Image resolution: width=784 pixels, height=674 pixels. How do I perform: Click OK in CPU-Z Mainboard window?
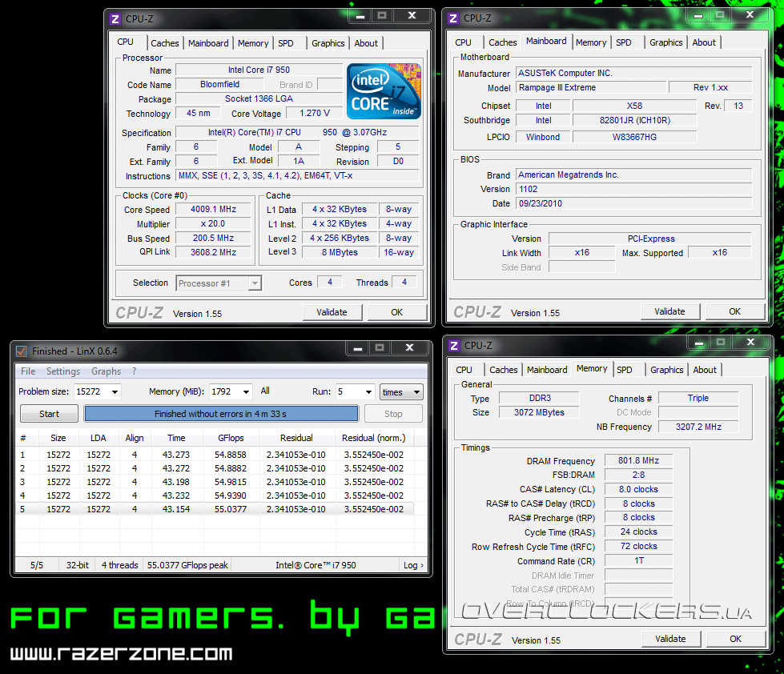[734, 311]
